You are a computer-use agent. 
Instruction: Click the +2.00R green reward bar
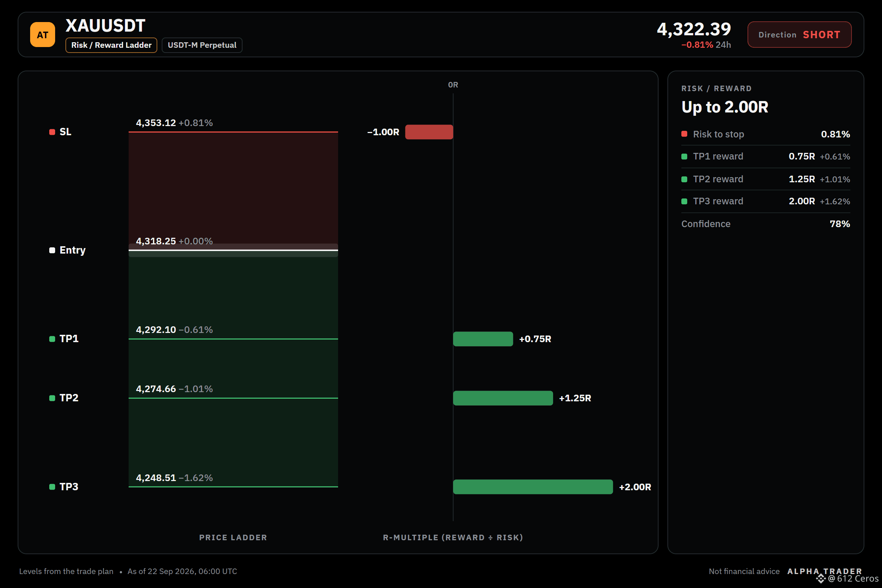(x=533, y=487)
